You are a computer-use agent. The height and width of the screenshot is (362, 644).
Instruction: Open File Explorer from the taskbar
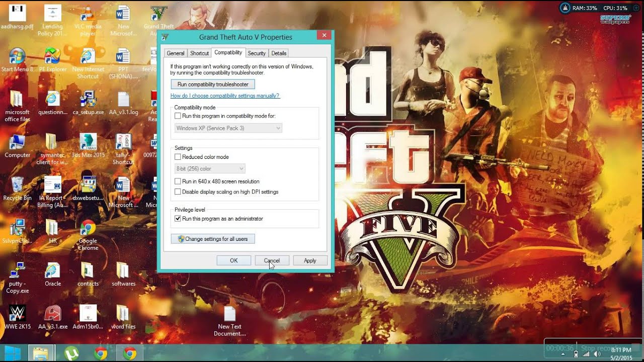[x=40, y=353]
